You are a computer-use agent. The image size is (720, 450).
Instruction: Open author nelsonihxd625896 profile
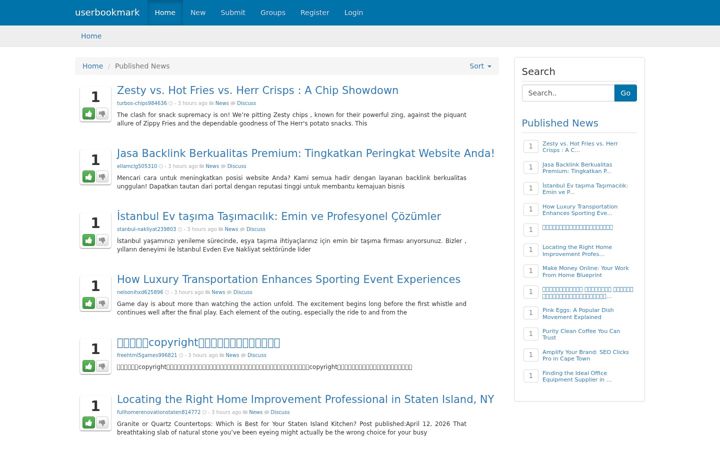(x=140, y=292)
